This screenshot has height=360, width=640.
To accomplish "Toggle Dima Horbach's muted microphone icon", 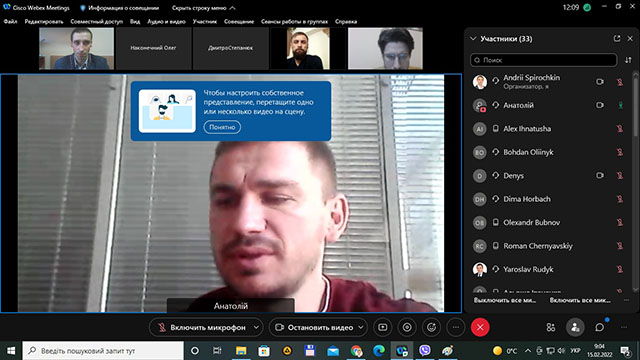I will [620, 199].
